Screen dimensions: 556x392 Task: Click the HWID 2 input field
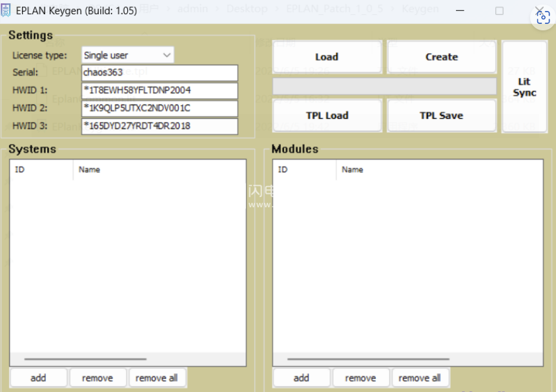[160, 108]
